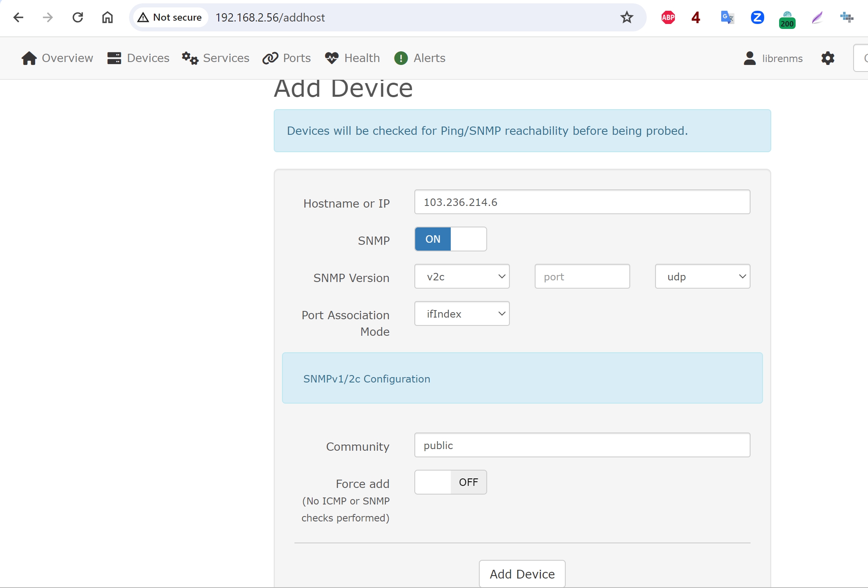Click the Google Translate extension icon
The height and width of the screenshot is (588, 868).
(727, 17)
